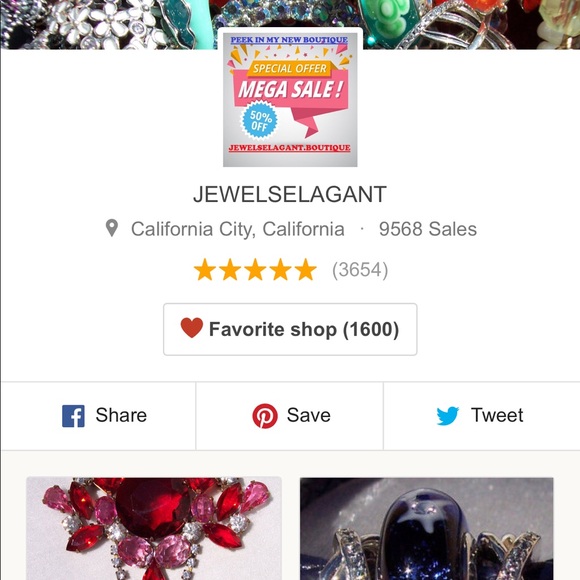Click the Pinterest logo icon
Image resolution: width=580 pixels, height=580 pixels.
coord(265,416)
